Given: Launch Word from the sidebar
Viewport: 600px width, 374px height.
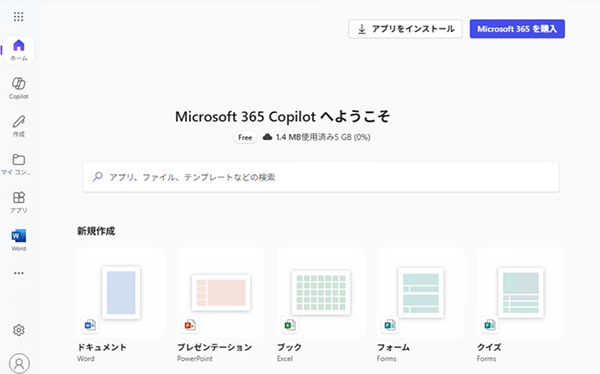Looking at the screenshot, I should click(x=19, y=240).
